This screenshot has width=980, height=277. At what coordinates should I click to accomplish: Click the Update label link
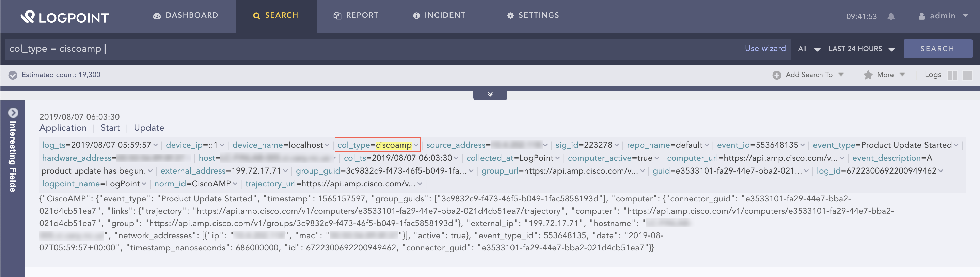tap(149, 128)
